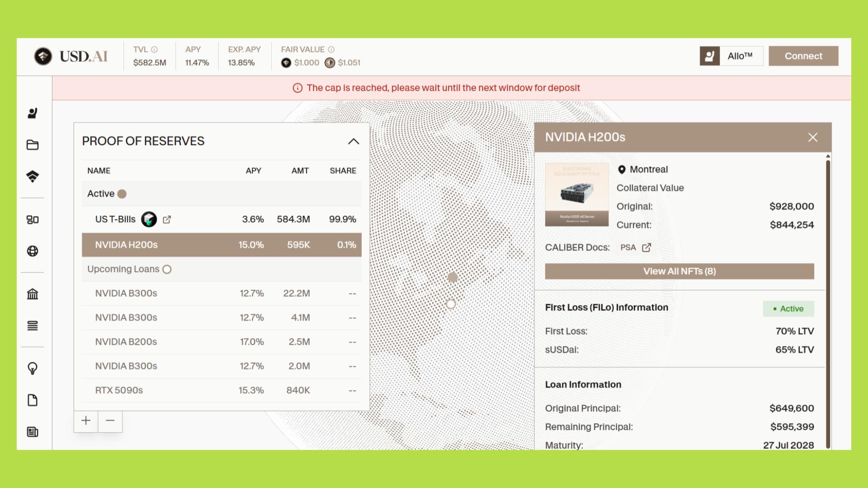Viewport: 868px width, 488px height.
Task: Click the folder icon in left sidebar
Action: [x=33, y=145]
